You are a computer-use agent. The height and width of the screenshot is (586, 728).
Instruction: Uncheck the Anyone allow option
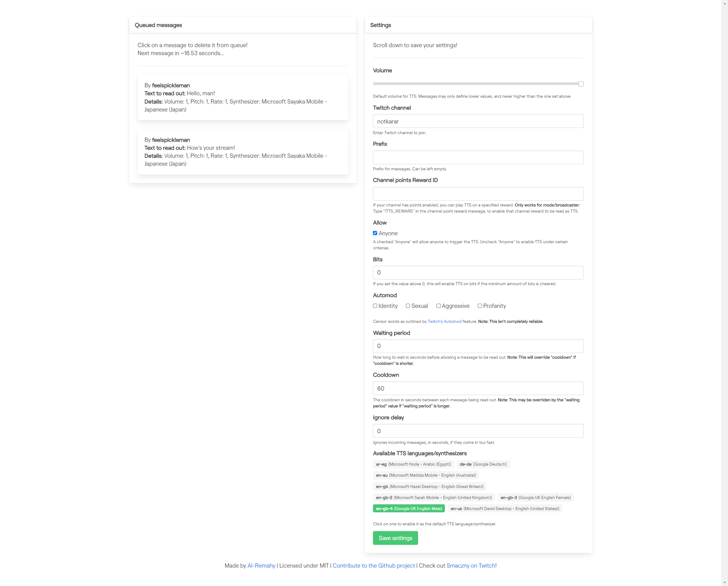click(x=375, y=233)
